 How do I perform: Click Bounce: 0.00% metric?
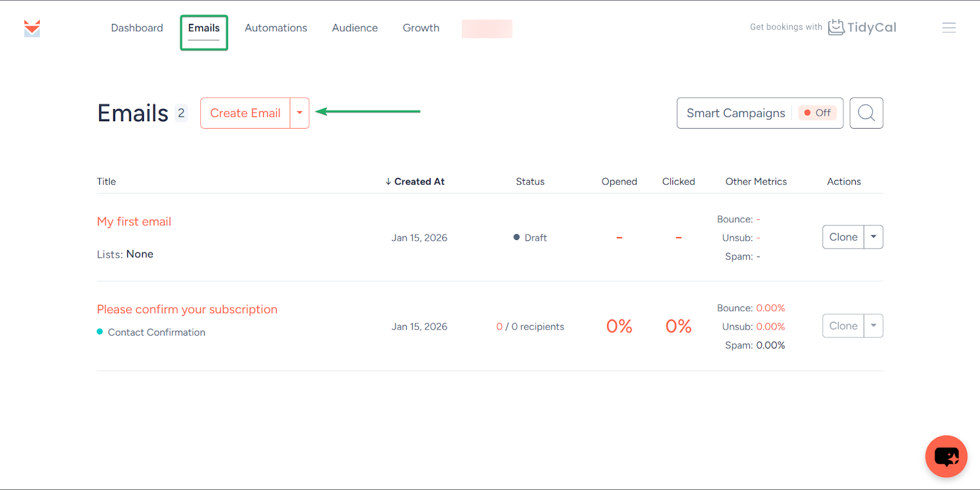(x=751, y=308)
